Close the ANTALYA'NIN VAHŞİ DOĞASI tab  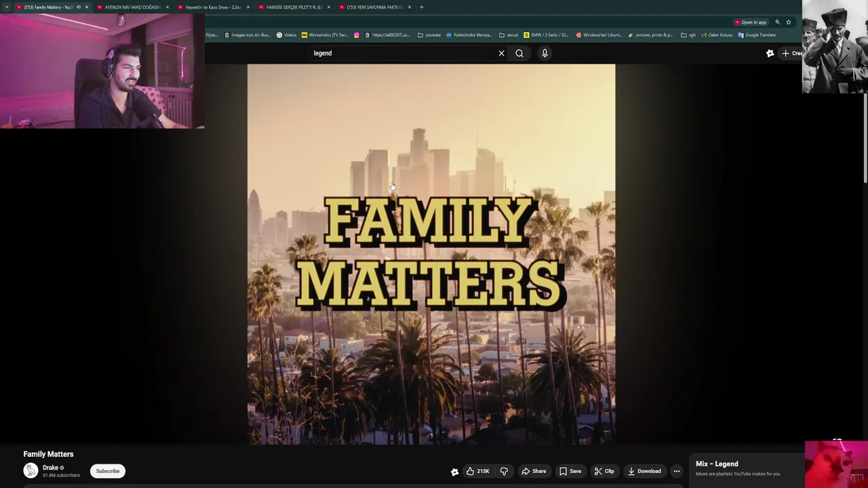167,7
